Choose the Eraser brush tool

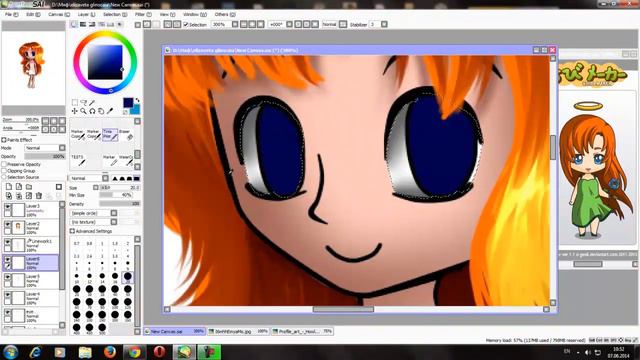tap(126, 135)
